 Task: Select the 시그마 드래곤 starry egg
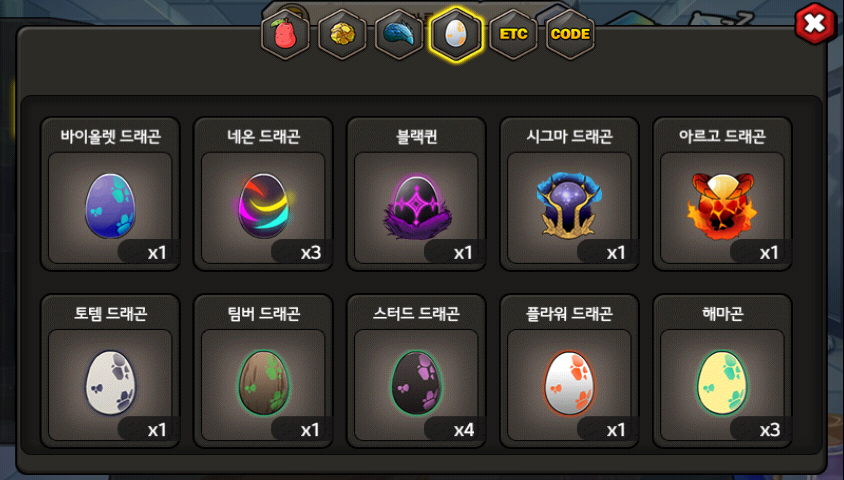[569, 205]
